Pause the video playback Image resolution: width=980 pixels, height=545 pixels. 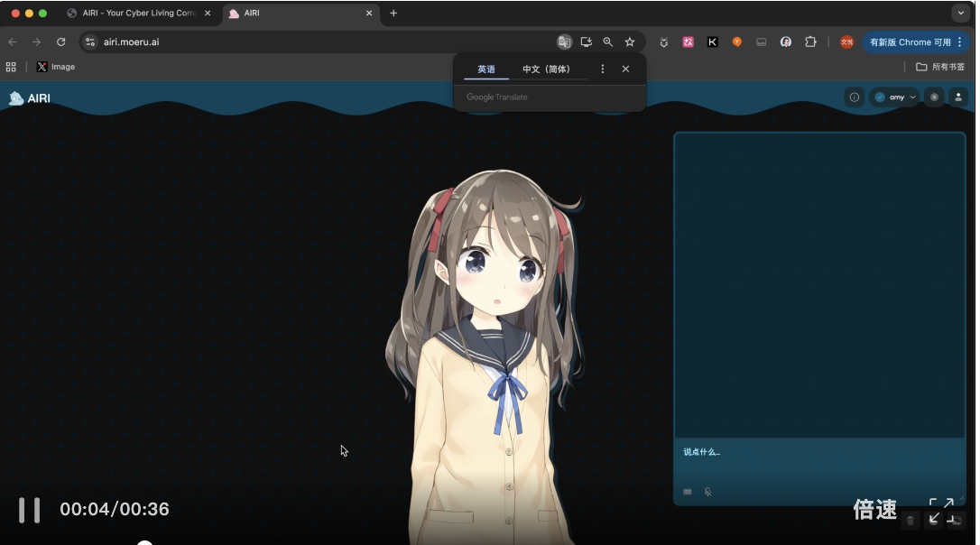click(29, 510)
